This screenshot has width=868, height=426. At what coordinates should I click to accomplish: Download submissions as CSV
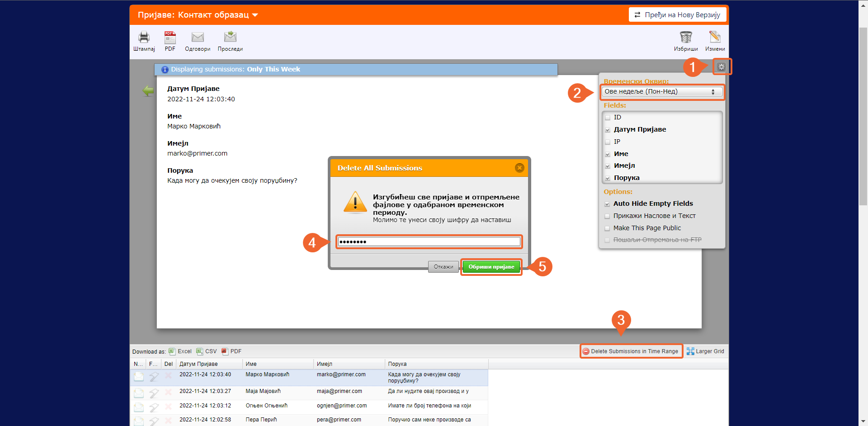(206, 351)
